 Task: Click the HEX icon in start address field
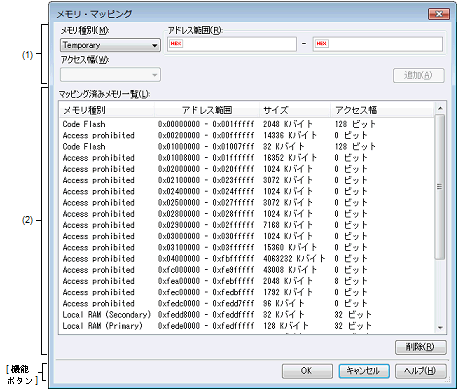(x=176, y=44)
